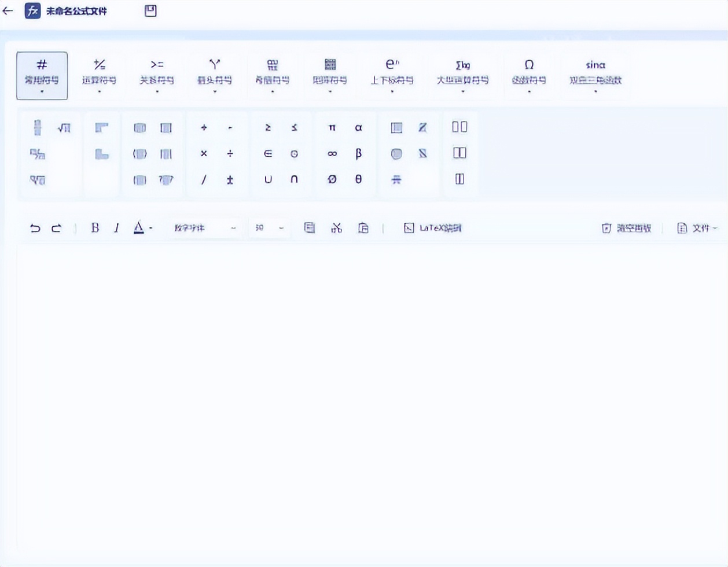Insert the intersection symbol ∩
Screen dimensions: 728x567
294,180
